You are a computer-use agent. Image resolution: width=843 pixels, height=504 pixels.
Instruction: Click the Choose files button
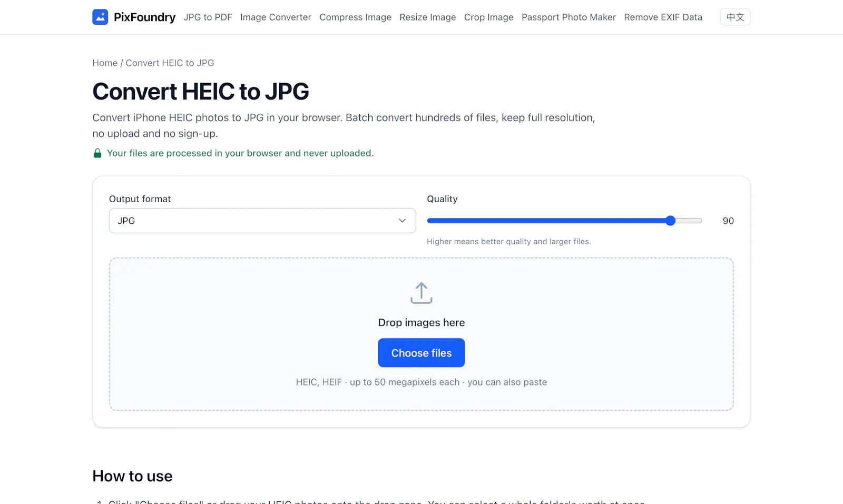421,353
